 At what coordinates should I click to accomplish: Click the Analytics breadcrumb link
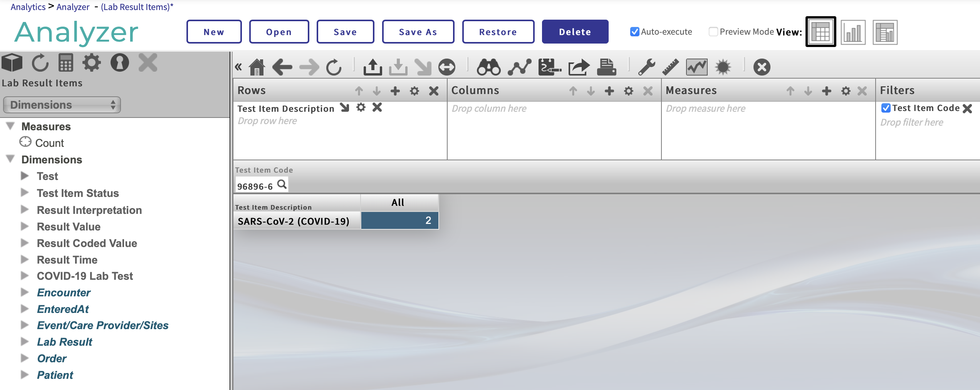click(28, 7)
